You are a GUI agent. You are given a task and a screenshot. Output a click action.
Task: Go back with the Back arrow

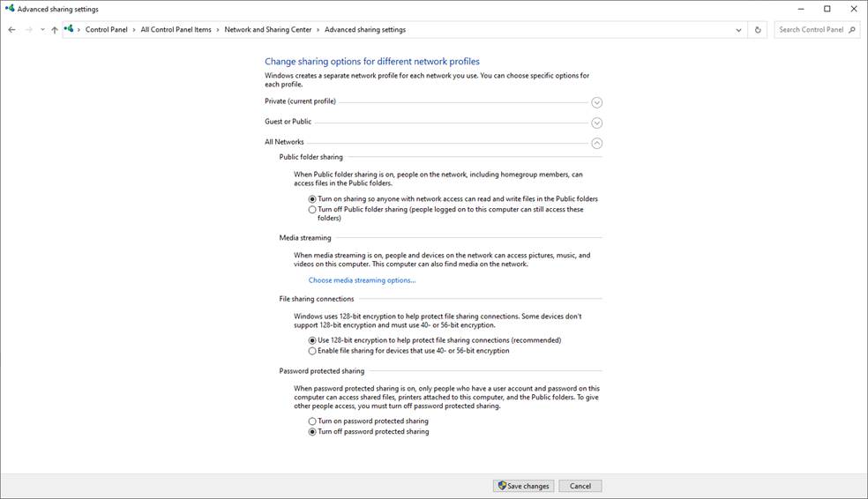(11, 30)
